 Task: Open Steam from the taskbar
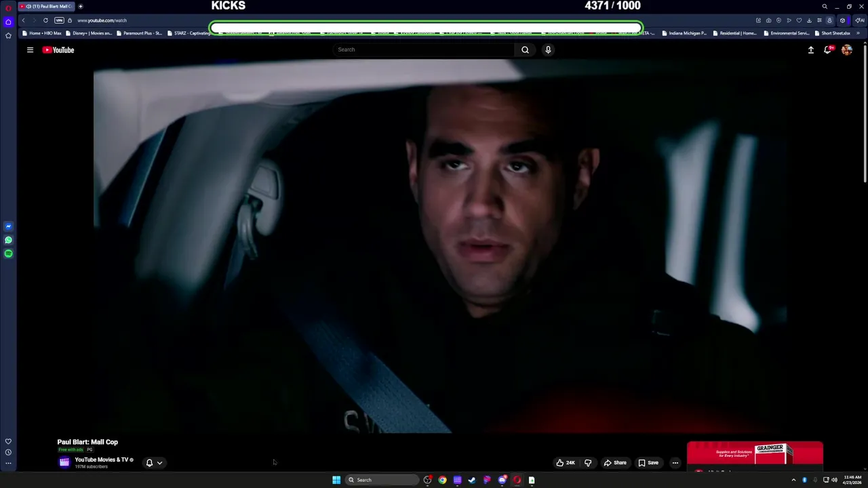pyautogui.click(x=472, y=480)
